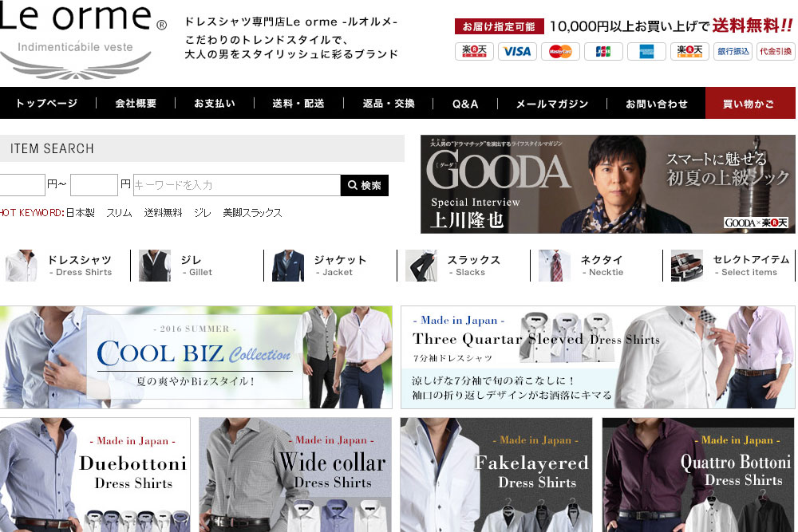Click the Select items belt thumbnail
798x532 pixels.
686,266
